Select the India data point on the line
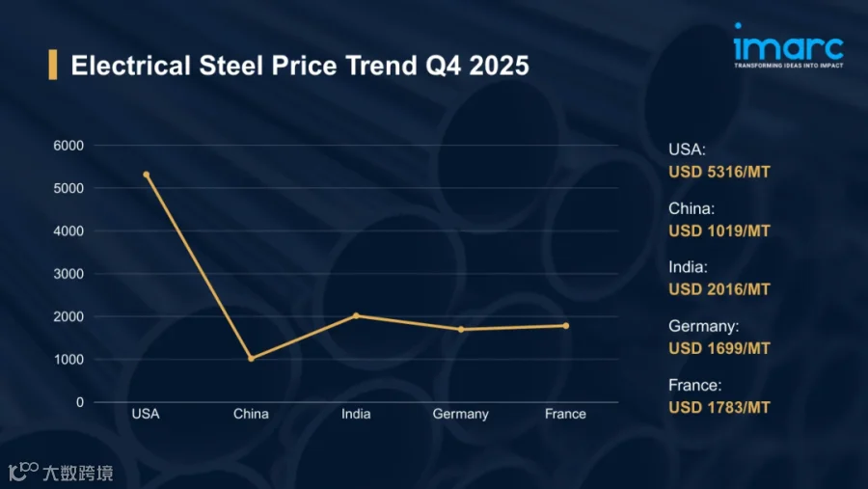This screenshot has width=868, height=489. coord(356,315)
